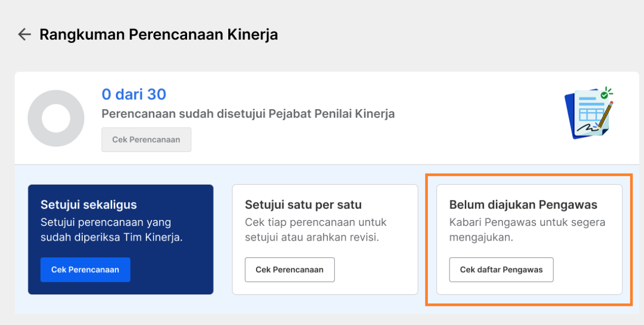The width and height of the screenshot is (644, 325).
Task: Select the Setujui sekaligus heading
Action: coord(89,205)
